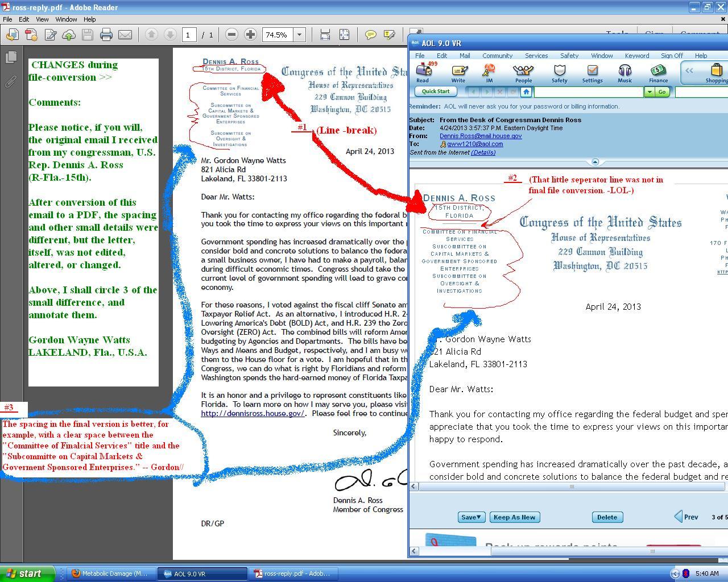Click the AOL Safety shield icon
The image size is (728, 582).
560,73
